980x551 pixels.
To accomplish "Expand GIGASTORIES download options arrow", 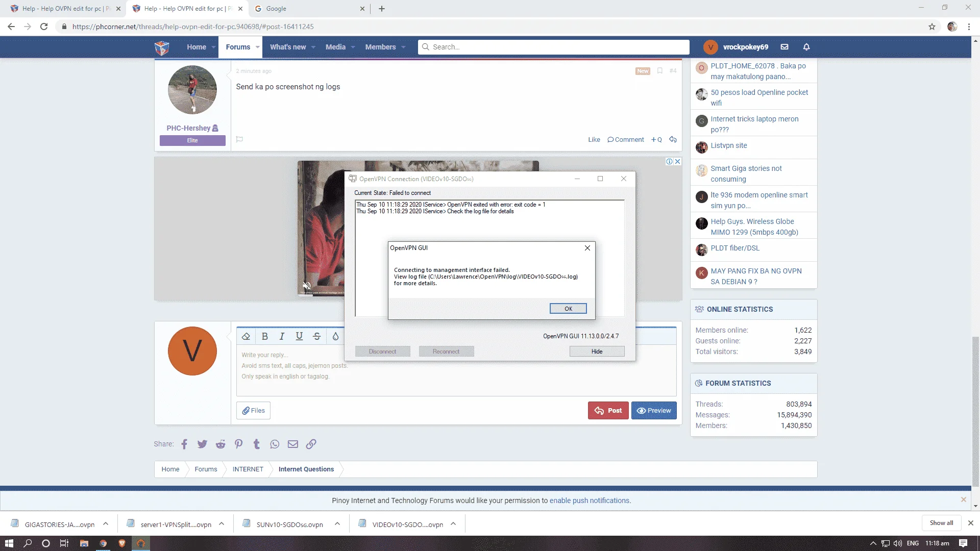I will (x=106, y=524).
